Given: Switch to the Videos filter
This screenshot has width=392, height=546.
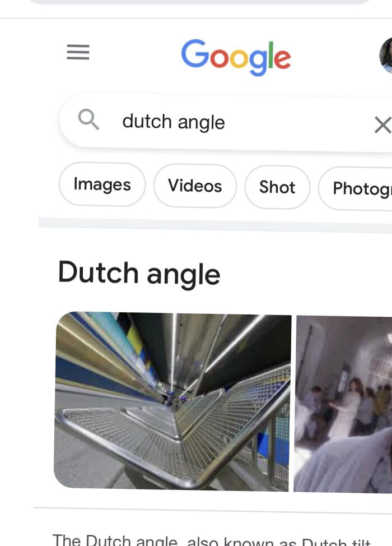Looking at the screenshot, I should point(195,186).
